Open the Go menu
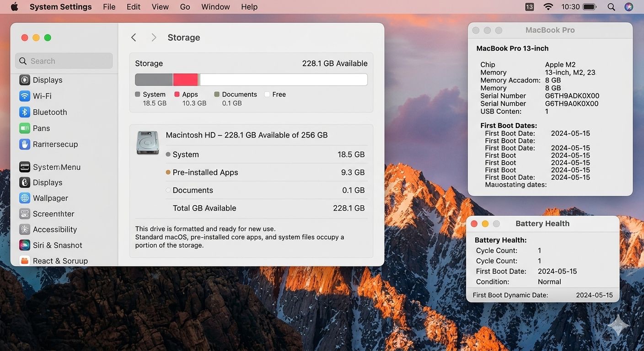 (185, 7)
